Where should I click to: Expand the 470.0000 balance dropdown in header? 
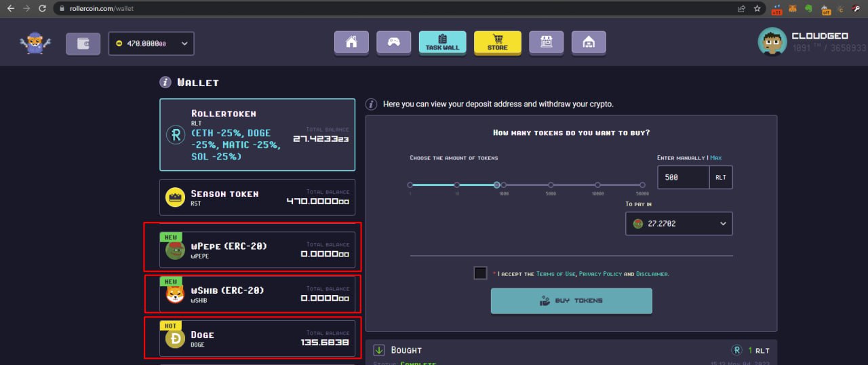click(151, 43)
